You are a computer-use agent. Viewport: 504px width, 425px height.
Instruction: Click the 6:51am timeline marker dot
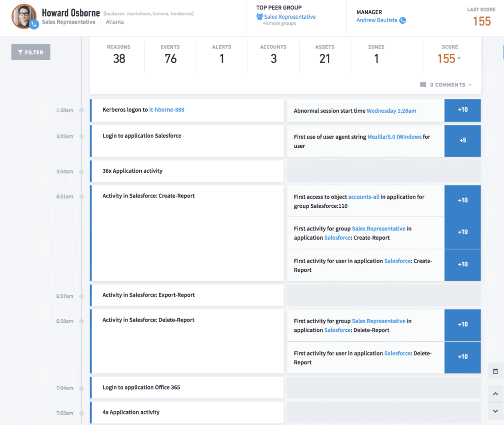point(81,196)
